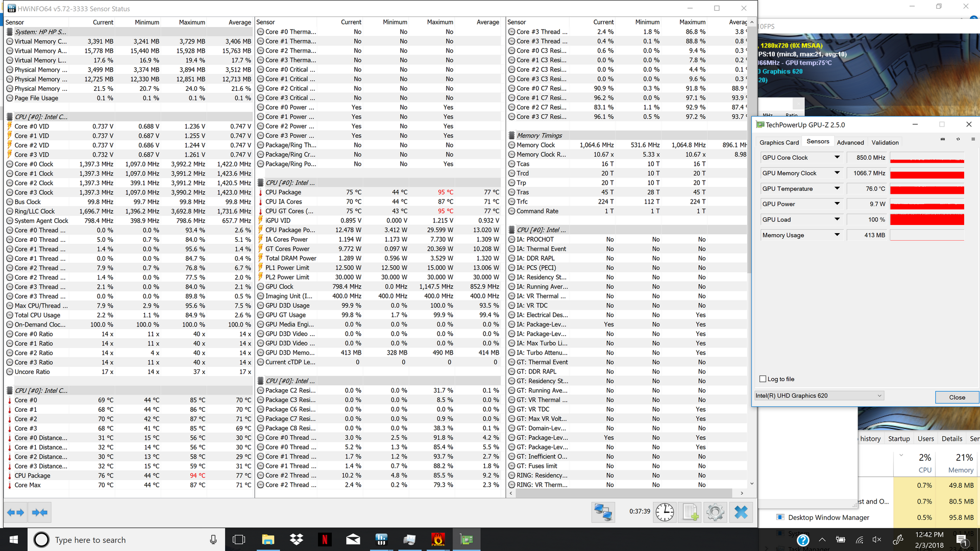Open Memory Usage sensor dropdown

(x=837, y=235)
